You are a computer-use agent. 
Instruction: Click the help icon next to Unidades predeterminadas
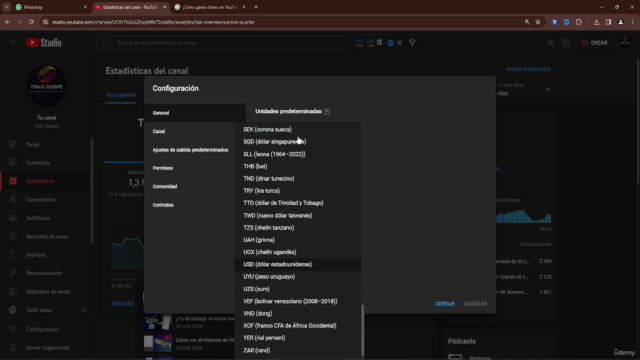327,112
